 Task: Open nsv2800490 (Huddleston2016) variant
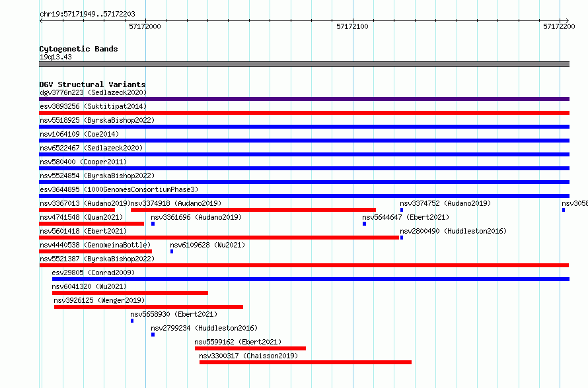click(x=453, y=231)
